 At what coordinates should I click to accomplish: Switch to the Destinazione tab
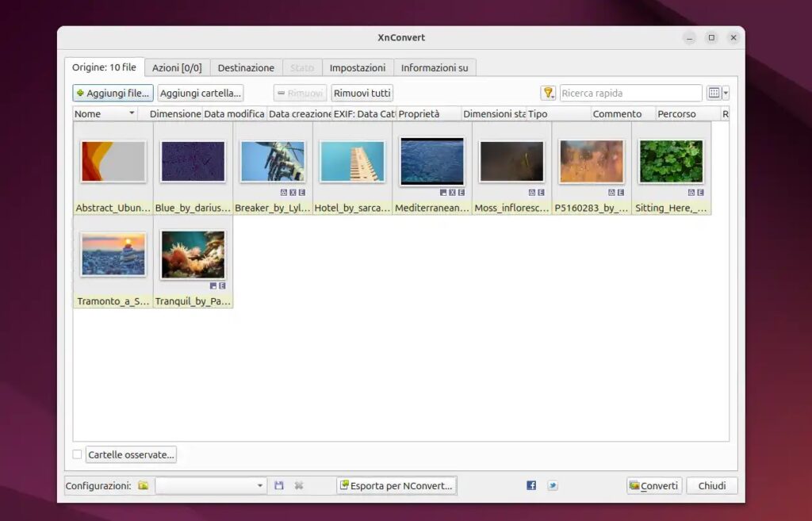[246, 67]
